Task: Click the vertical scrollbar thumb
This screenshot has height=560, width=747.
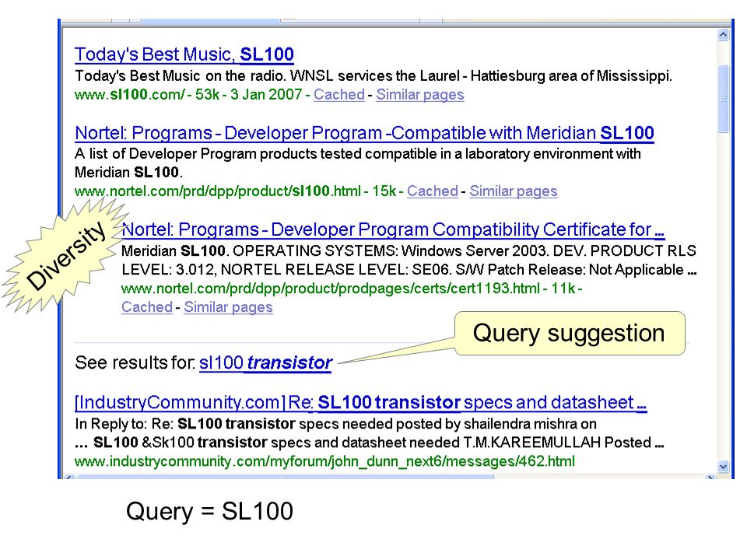Action: point(723,99)
